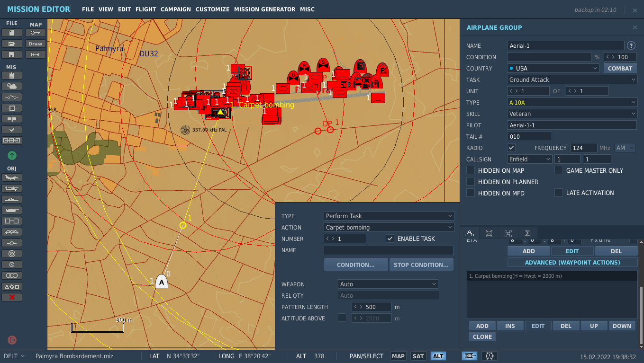Open the MISSION GENERATOR menu
Image resolution: width=644 pixels, height=363 pixels.
coord(264,9)
